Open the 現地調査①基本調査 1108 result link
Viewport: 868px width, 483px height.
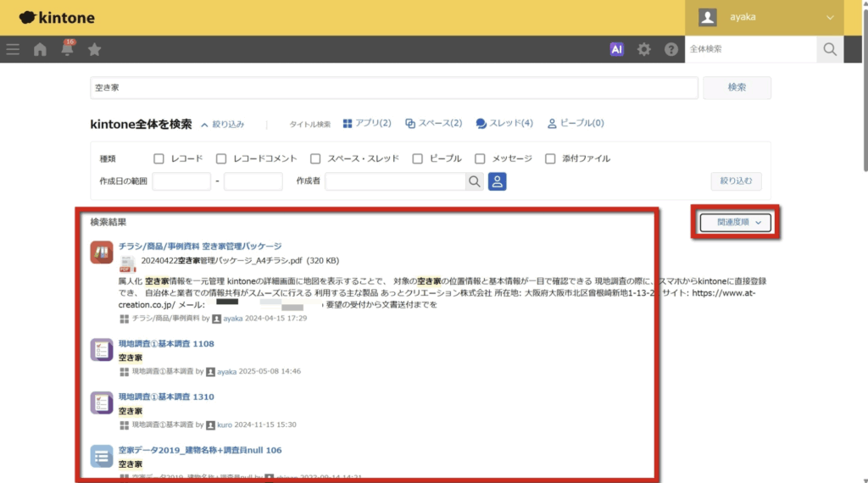(x=166, y=343)
